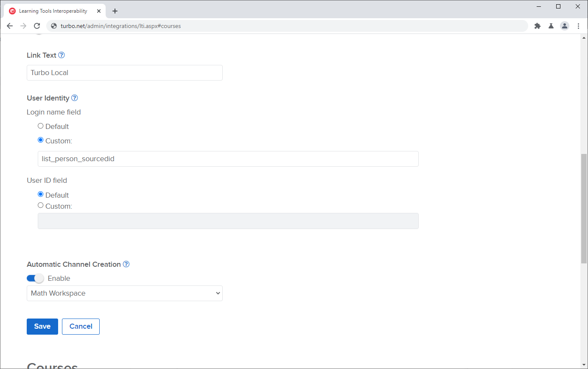
Task: Click the experiments flask icon in toolbar
Action: 551,26
